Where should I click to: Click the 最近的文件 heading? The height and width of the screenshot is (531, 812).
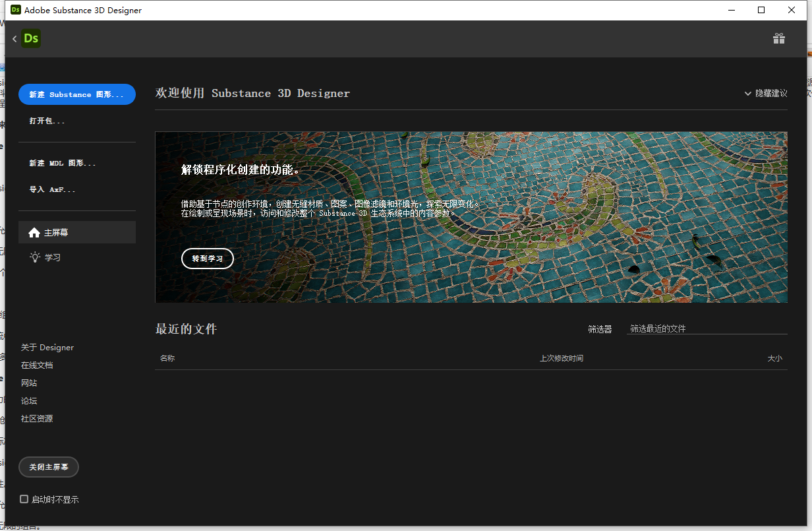pyautogui.click(x=186, y=328)
